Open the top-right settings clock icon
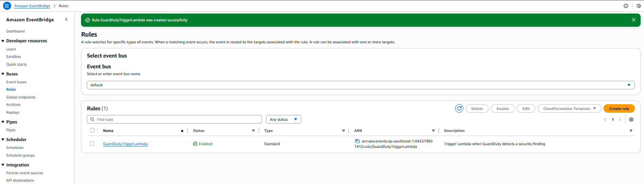644x184 pixels. point(639,6)
